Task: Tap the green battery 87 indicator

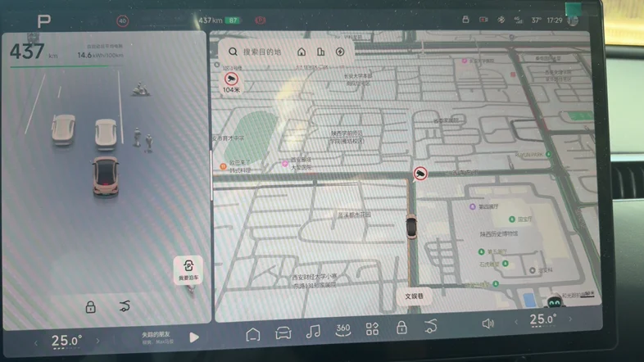Action: click(233, 20)
